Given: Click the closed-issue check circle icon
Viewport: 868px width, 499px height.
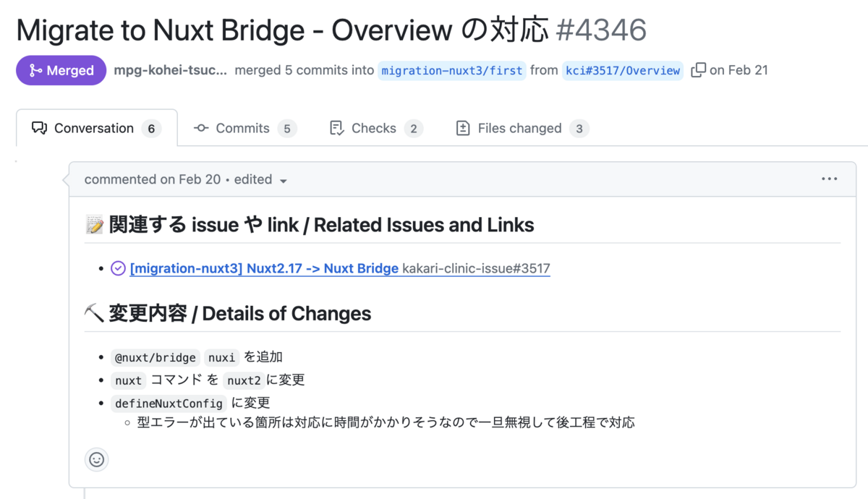Looking at the screenshot, I should [x=119, y=268].
